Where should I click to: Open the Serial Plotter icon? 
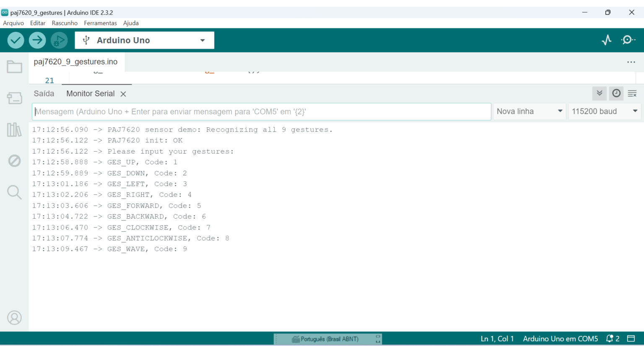(606, 40)
